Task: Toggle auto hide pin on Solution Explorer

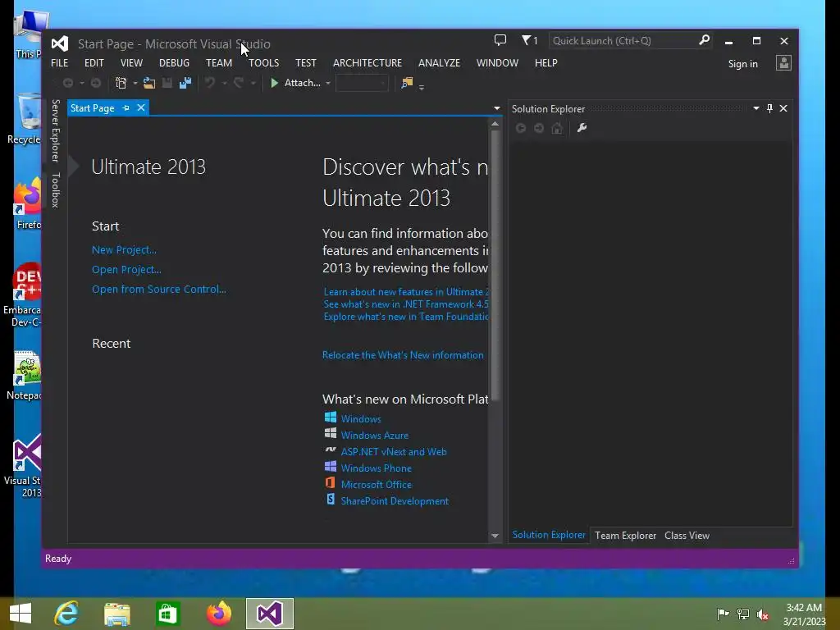Action: pos(769,108)
